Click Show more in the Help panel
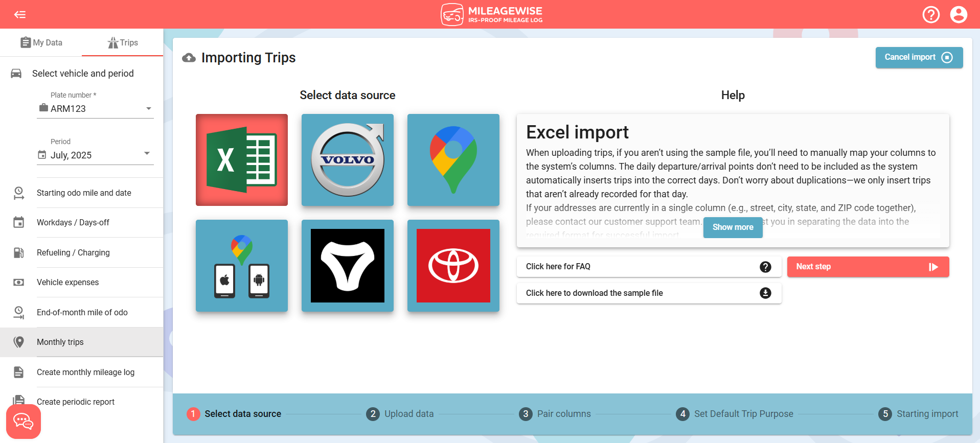This screenshot has width=980, height=443. click(x=733, y=227)
